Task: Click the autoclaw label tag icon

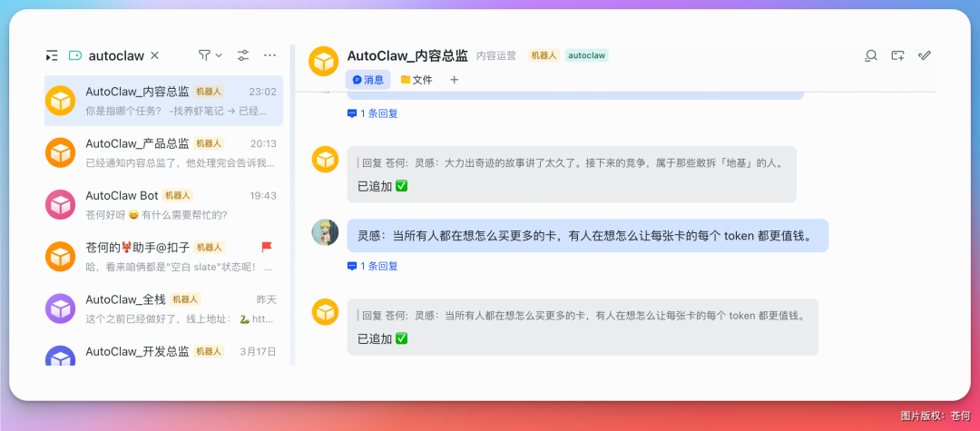Action: (75, 55)
